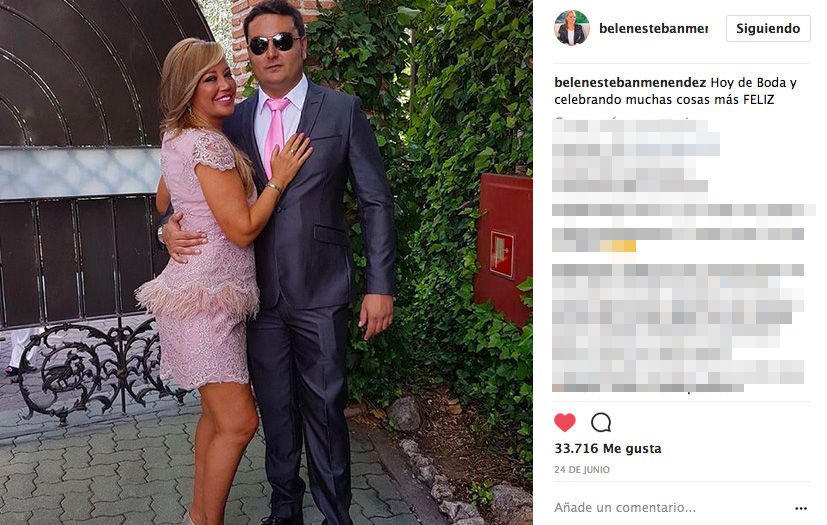The width and height of the screenshot is (827, 525).
Task: Open belenestebanmer username link in header
Action: [x=653, y=28]
